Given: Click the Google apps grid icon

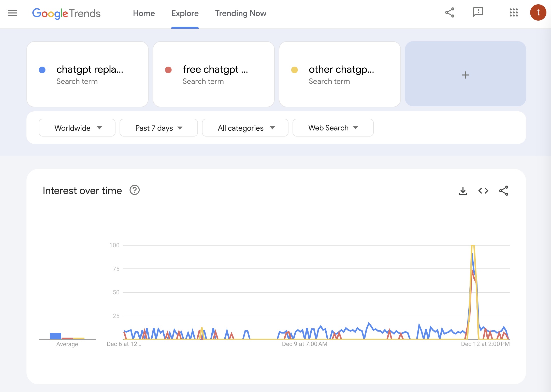Looking at the screenshot, I should 513,13.
